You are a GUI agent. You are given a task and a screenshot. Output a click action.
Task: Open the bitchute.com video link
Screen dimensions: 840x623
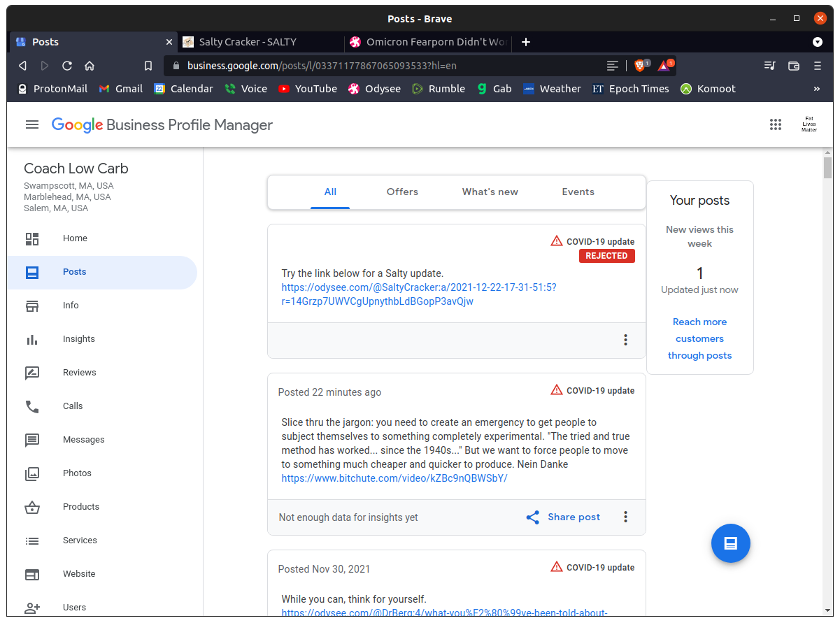[394, 478]
